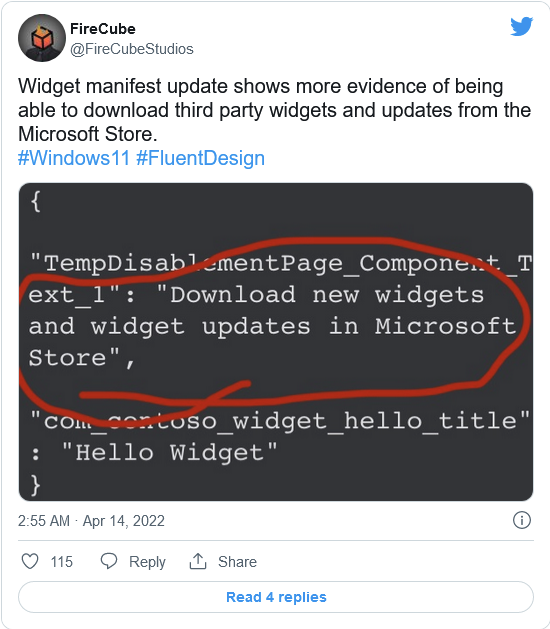Open Read 4 replies button
550x629 pixels.
point(276,597)
